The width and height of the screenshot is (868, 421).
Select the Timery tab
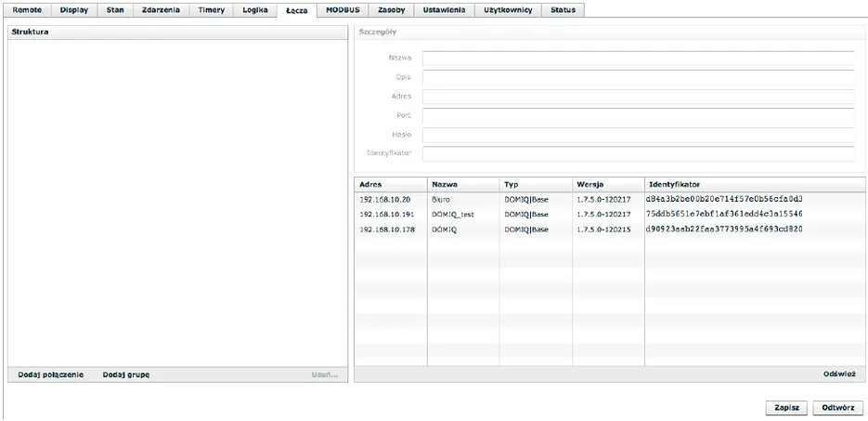[x=211, y=10]
